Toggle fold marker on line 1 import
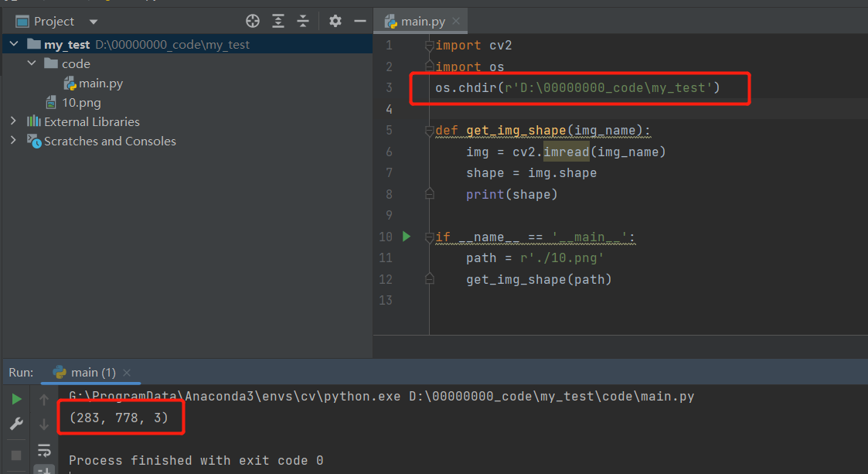The width and height of the screenshot is (868, 474). [x=430, y=46]
